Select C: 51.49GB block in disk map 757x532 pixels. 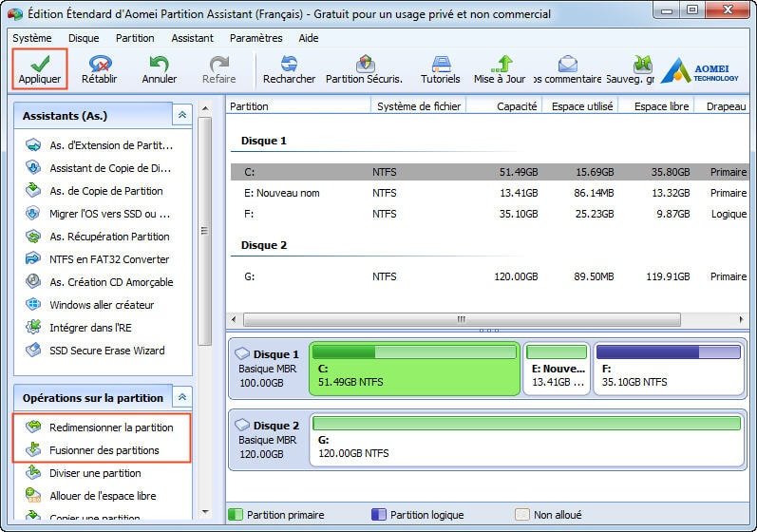(x=414, y=369)
